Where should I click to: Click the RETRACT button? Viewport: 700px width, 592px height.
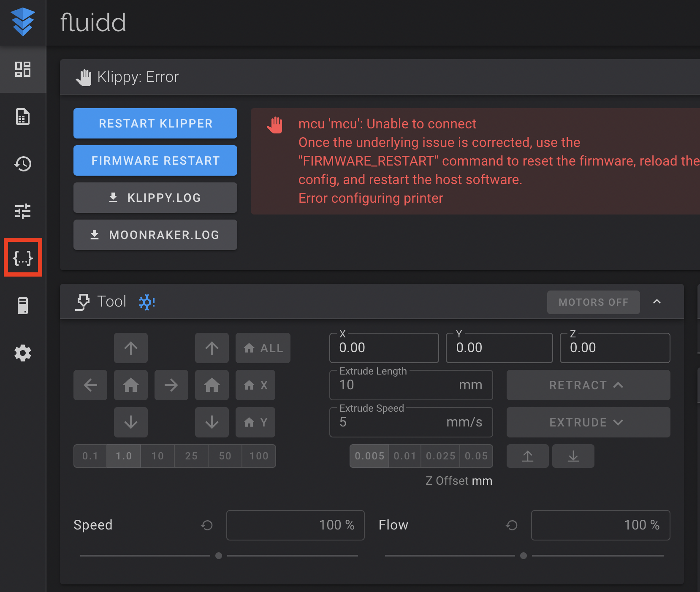point(589,385)
